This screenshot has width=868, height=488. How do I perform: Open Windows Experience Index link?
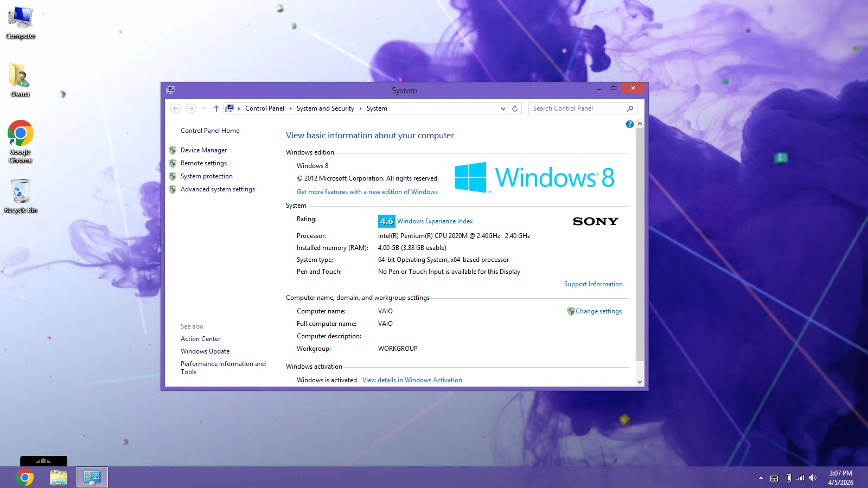pos(435,221)
